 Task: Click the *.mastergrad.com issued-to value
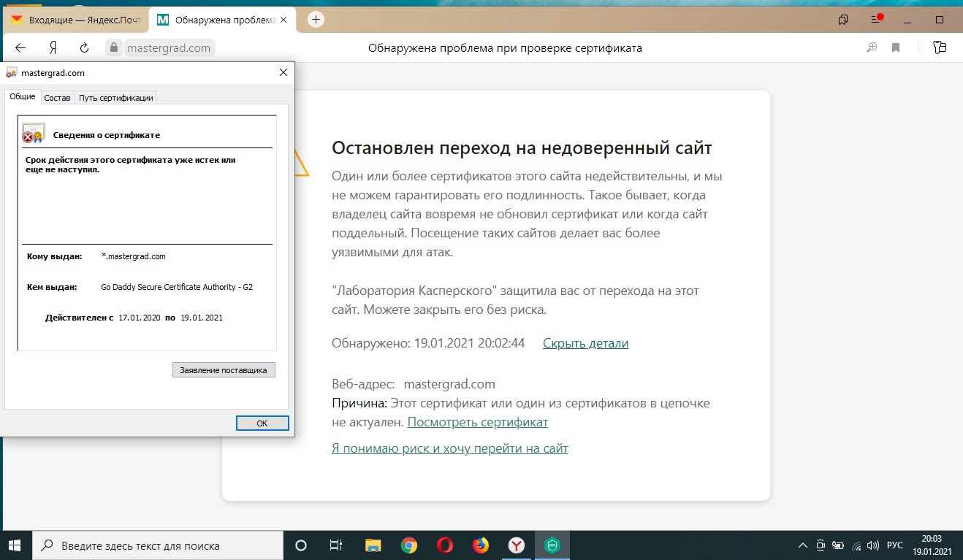pos(134,256)
